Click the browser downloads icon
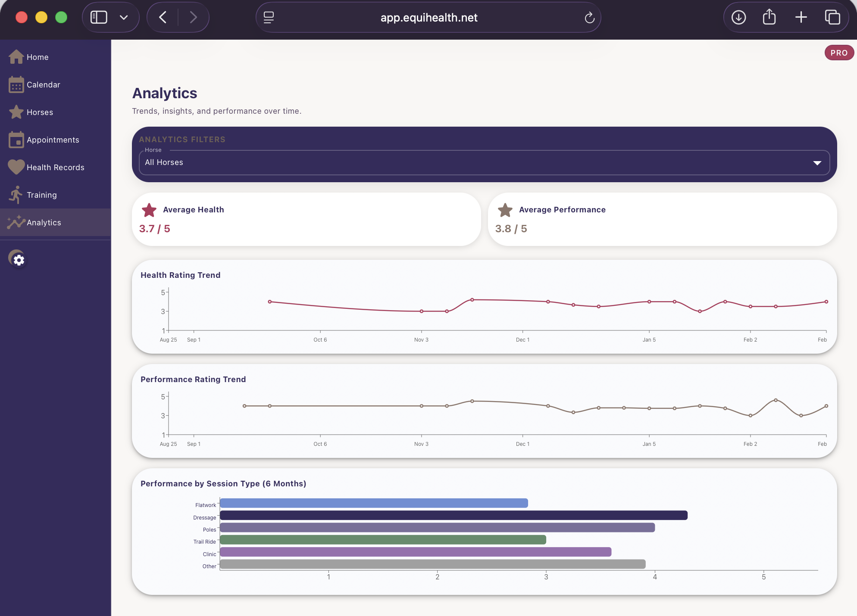The image size is (857, 616). (738, 18)
